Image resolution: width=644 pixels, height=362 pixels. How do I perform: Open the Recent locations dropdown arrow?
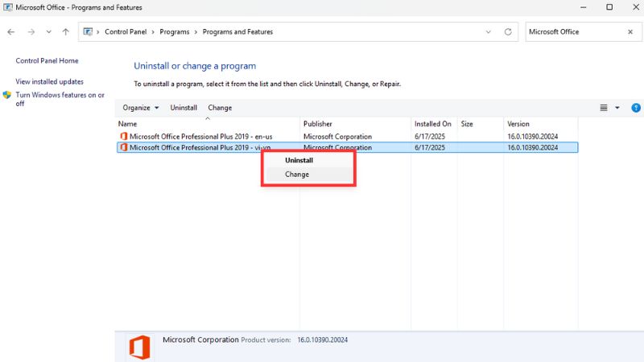[48, 32]
